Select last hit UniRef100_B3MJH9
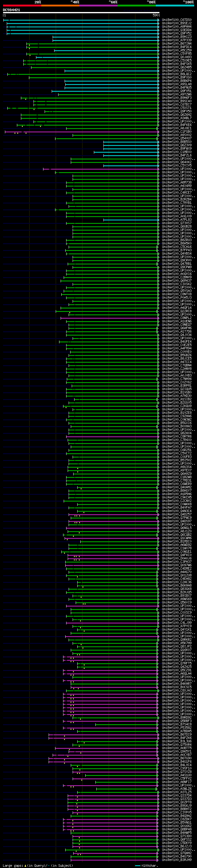 click(176, 860)
